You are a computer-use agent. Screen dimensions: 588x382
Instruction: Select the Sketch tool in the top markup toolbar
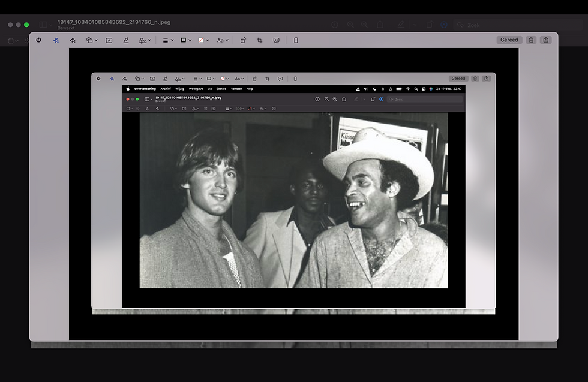56,40
